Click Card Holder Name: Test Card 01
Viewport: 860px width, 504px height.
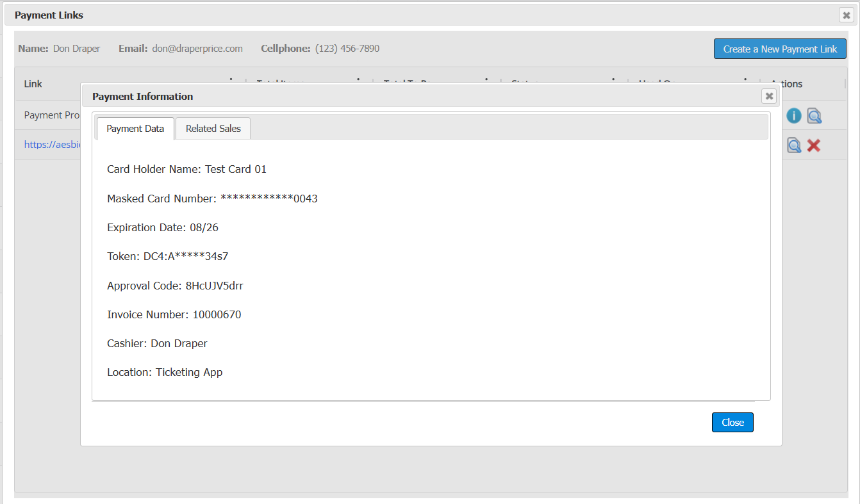point(186,170)
